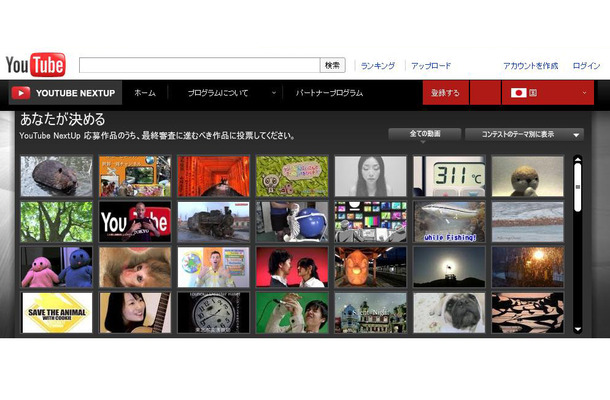This screenshot has width=610, height=400.
Task: Click the 検索 search button
Action: click(x=333, y=65)
